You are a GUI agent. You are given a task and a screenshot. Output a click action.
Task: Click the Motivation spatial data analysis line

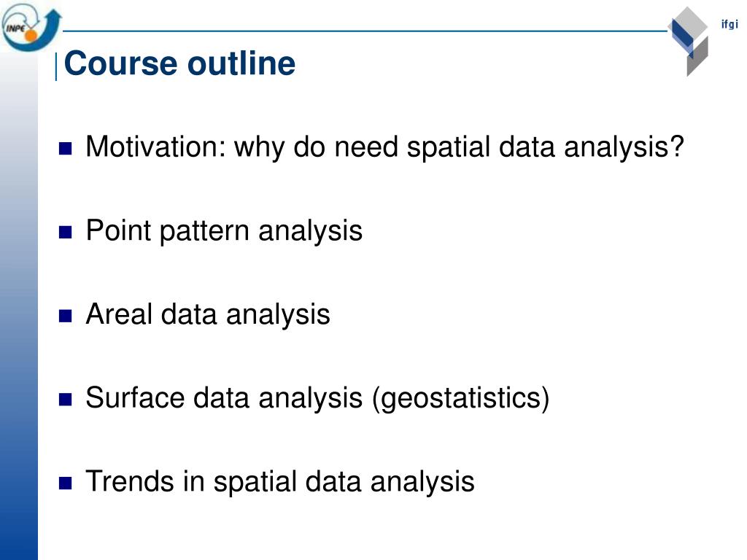point(385,147)
